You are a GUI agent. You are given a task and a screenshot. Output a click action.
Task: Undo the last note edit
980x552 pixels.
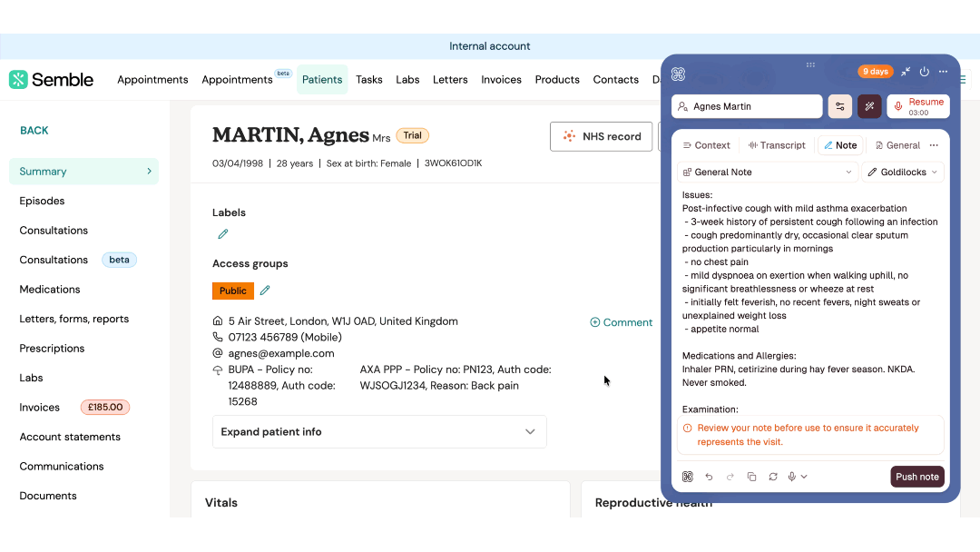coord(709,477)
